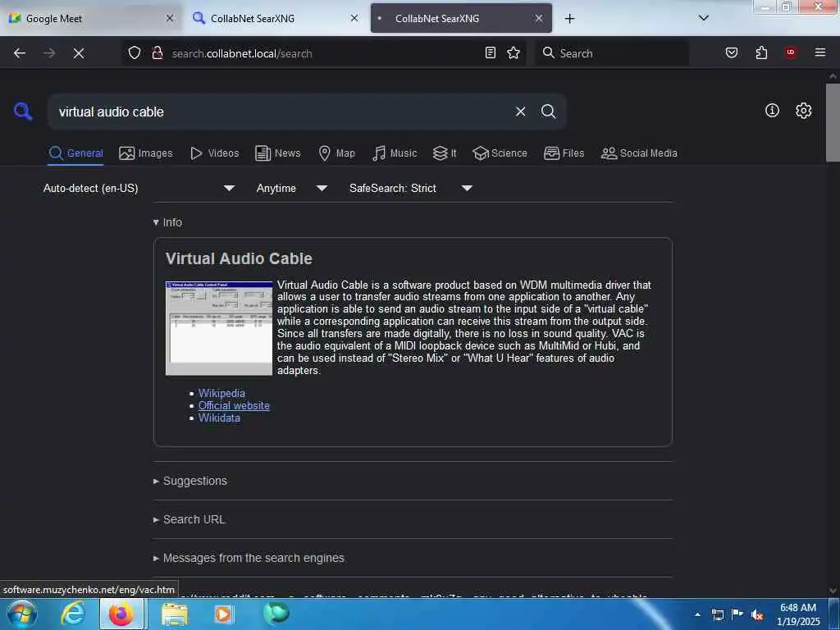Select the Map search category
Image resolution: width=840 pixels, height=630 pixels.
click(x=337, y=153)
